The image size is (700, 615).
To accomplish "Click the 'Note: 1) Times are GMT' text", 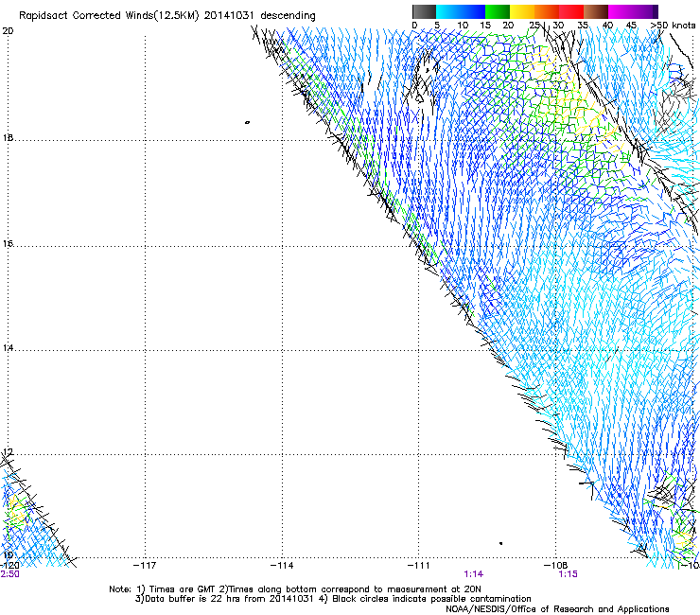I will [x=164, y=589].
